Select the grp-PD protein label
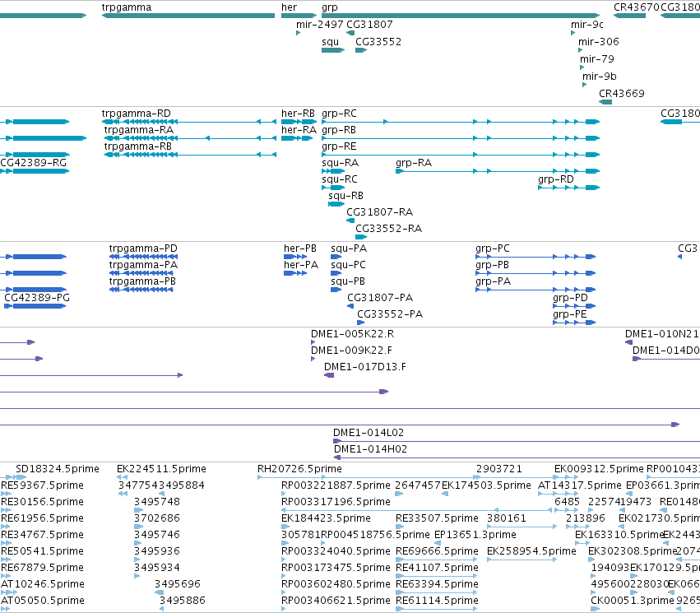The image size is (700, 613). click(x=570, y=298)
